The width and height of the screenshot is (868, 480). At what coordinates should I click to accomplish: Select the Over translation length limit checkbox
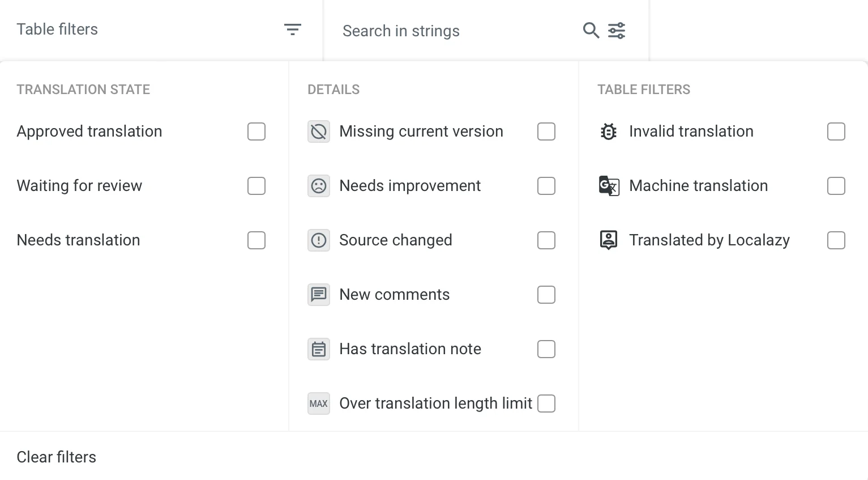(546, 403)
